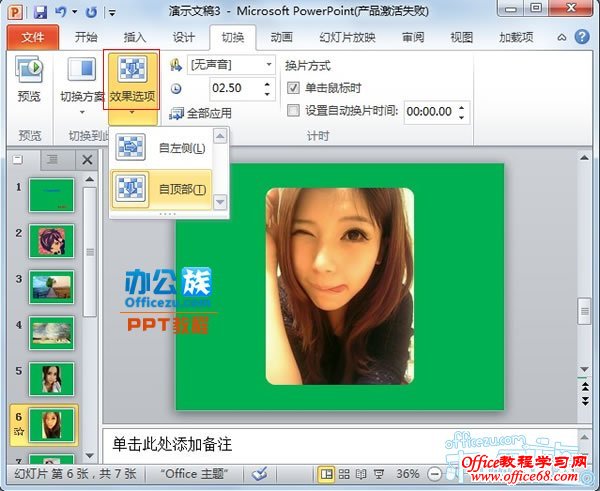Click the 效果选项 effect options button
The image size is (600, 491).
click(x=131, y=80)
